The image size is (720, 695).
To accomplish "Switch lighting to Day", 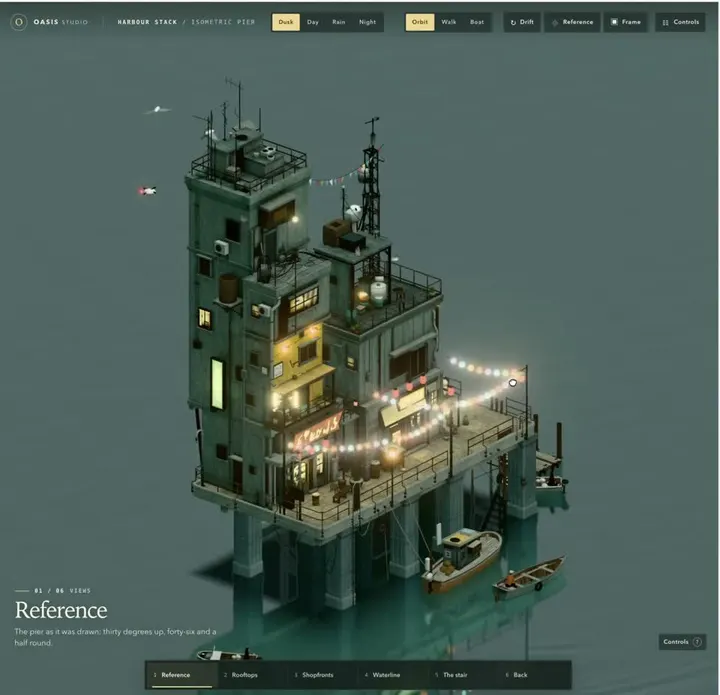I will click(x=313, y=22).
